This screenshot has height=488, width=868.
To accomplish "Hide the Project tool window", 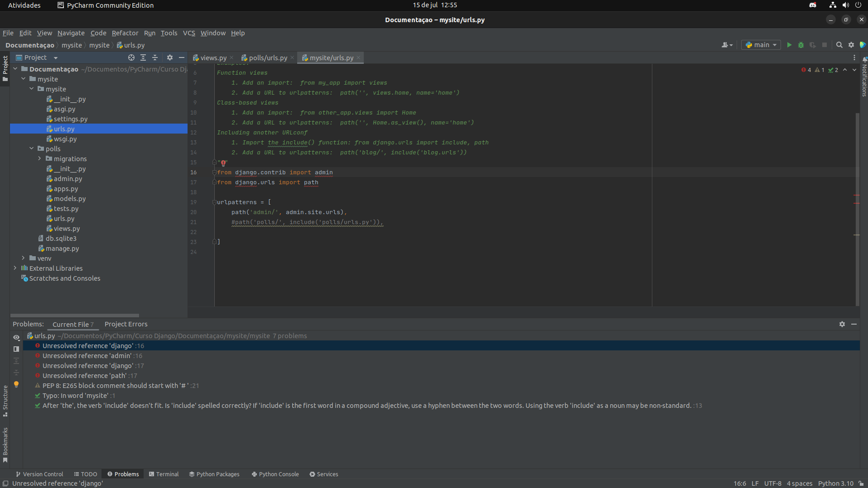I will tap(182, 57).
